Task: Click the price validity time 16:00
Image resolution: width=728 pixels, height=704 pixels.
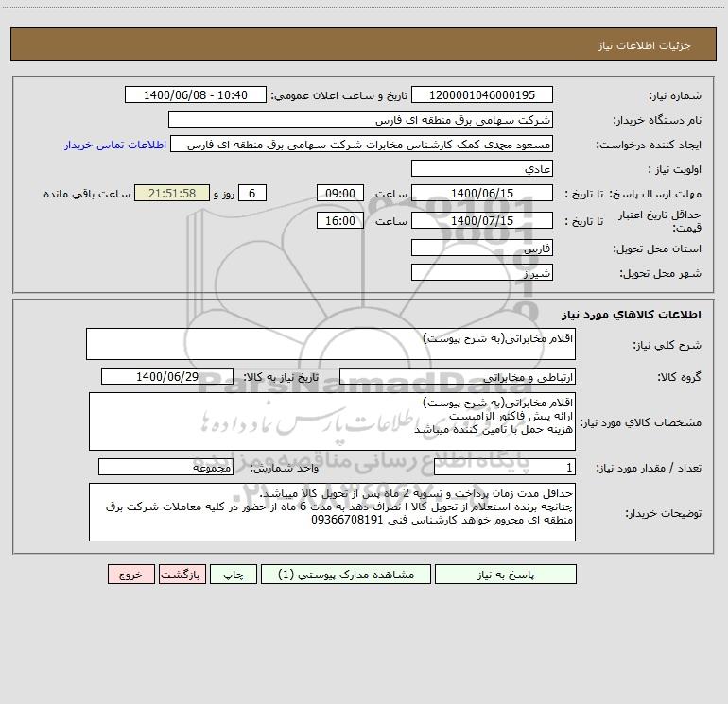Action: [339, 220]
